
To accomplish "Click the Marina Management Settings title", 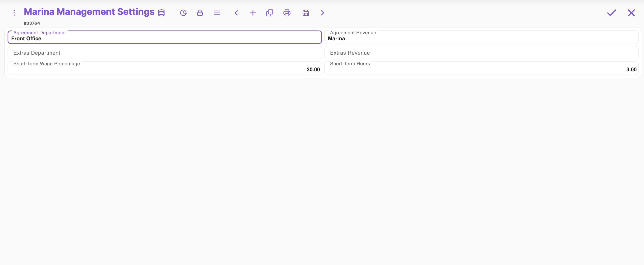I will [89, 12].
